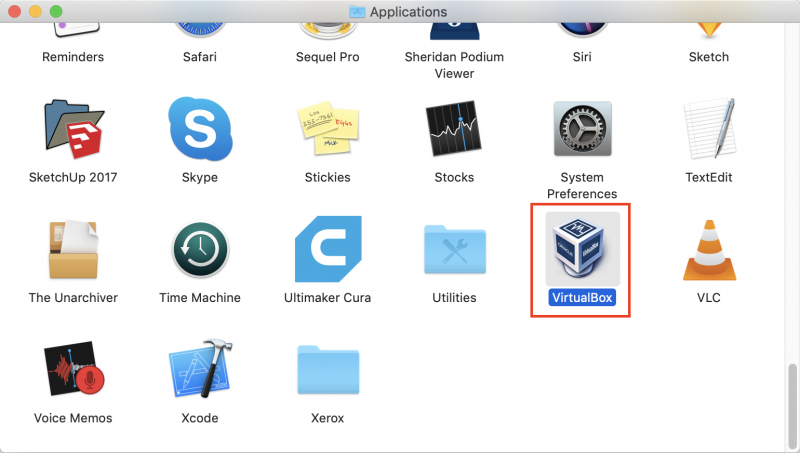Click the yellow minimize window button

click(35, 11)
